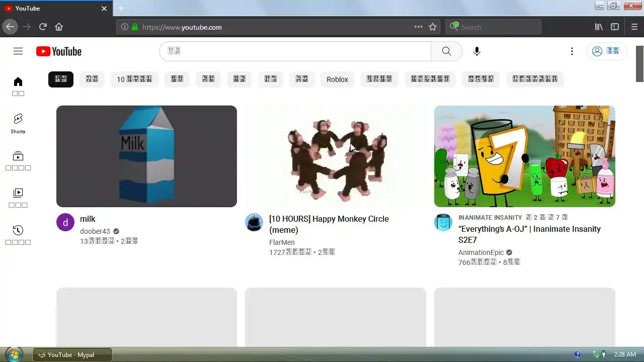Open the three-dot settings menu

coord(572,51)
